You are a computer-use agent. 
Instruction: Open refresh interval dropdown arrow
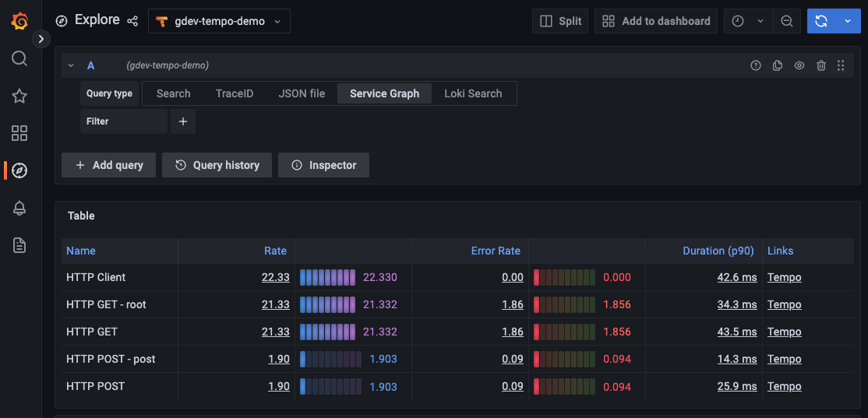click(x=848, y=21)
